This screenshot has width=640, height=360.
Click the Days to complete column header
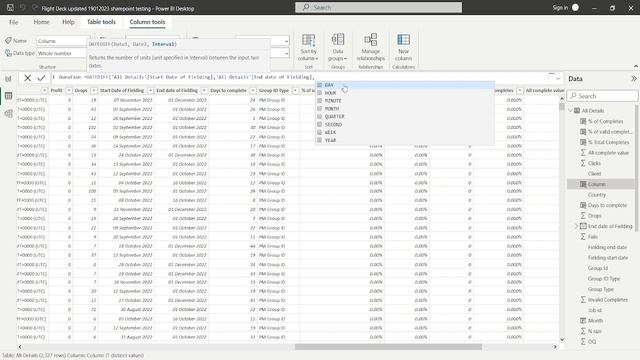[232, 91]
